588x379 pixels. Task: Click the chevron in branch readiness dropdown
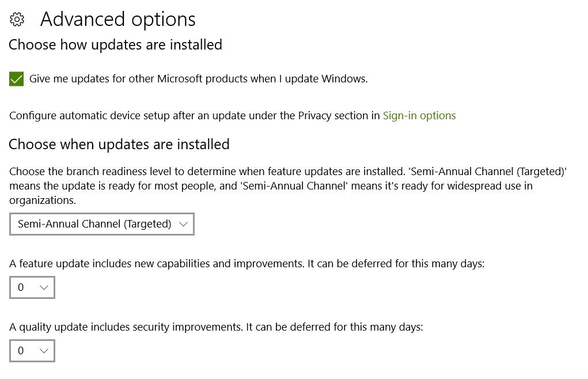coord(183,224)
